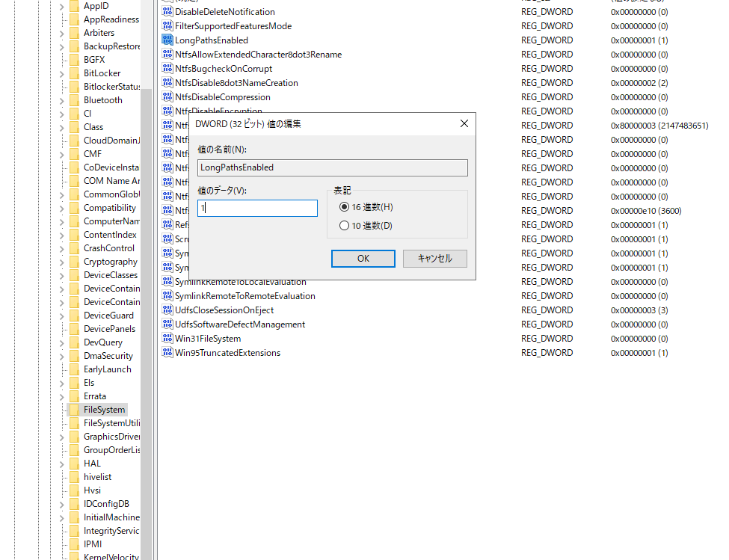Click the CMF folder icon
This screenshot has height=560, width=729.
pyautogui.click(x=74, y=154)
